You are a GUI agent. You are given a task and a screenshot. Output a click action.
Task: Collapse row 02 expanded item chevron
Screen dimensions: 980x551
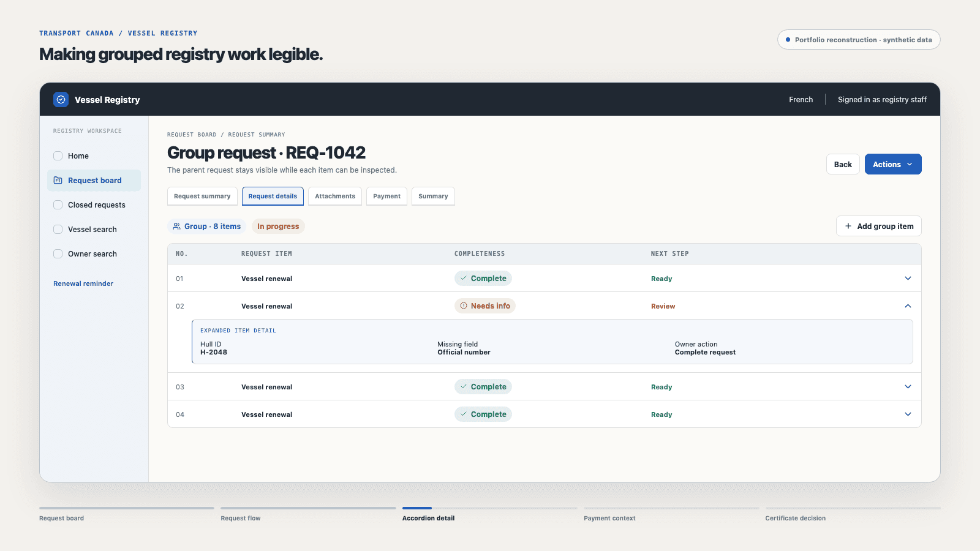coord(908,306)
